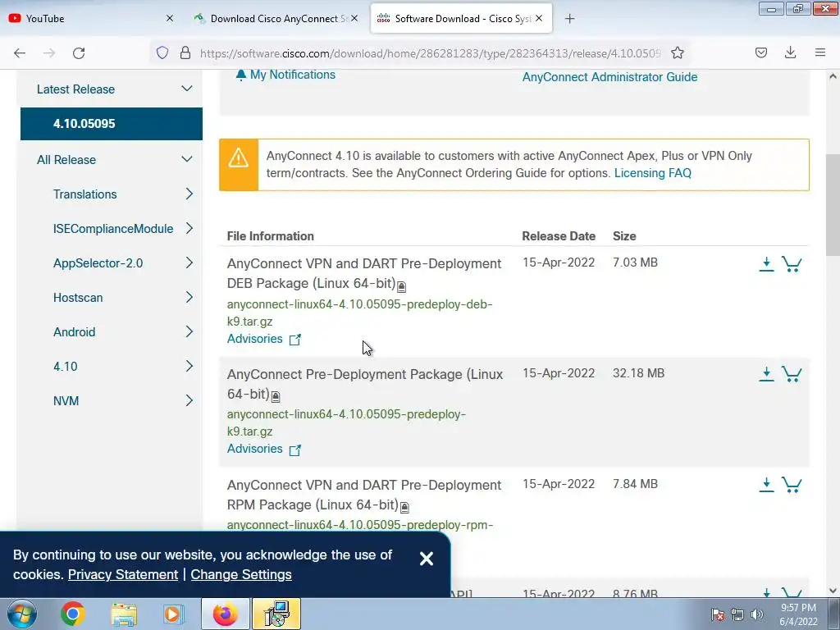Viewport: 840px width, 630px height.
Task: Click the anyconnect-linux64-4.10.05095-predeploy-k9.tar.gz filename
Action: 346,422
